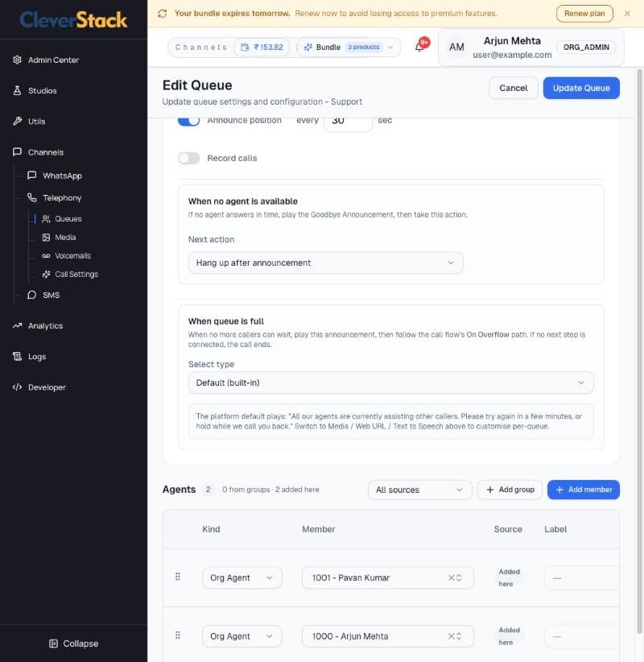This screenshot has width=644, height=662.
Task: Clear the 1000 - Arjun Mehta member selection
Action: (x=451, y=636)
